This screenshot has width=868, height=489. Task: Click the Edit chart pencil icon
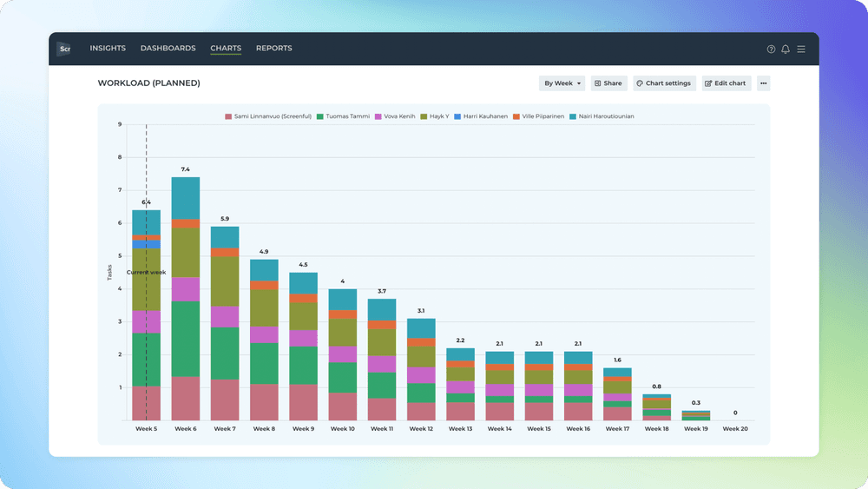click(708, 83)
